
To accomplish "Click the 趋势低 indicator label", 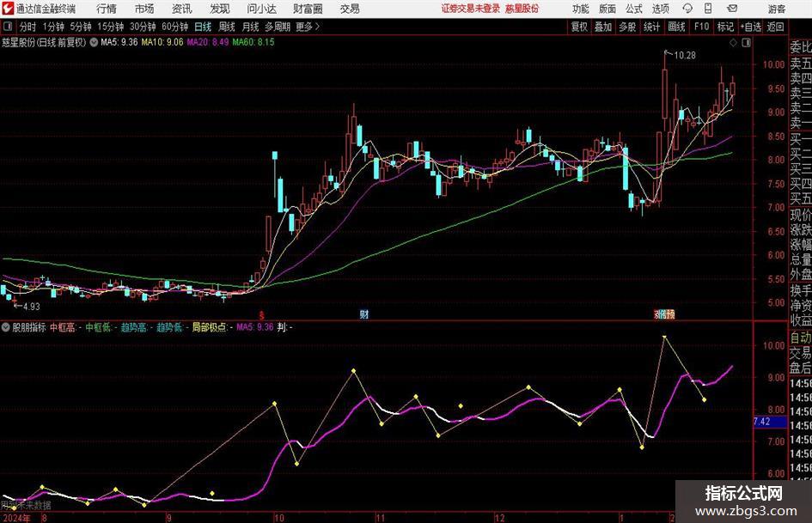I will click(x=169, y=327).
